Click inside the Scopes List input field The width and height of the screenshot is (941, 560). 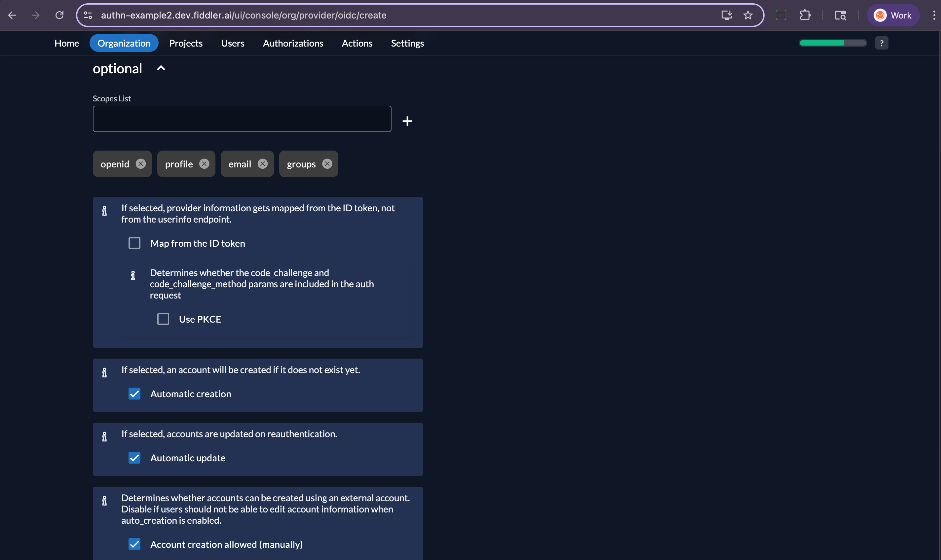[242, 119]
